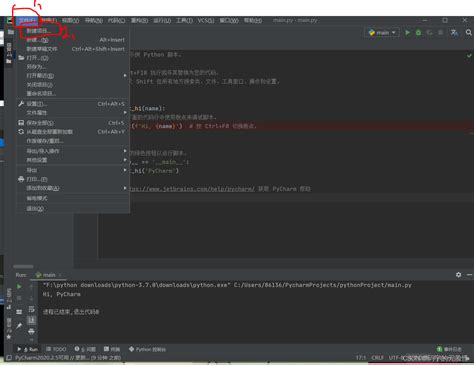Choose Settings with Ctrl+Alt+S shortcut
The width and height of the screenshot is (474, 365).
73,104
